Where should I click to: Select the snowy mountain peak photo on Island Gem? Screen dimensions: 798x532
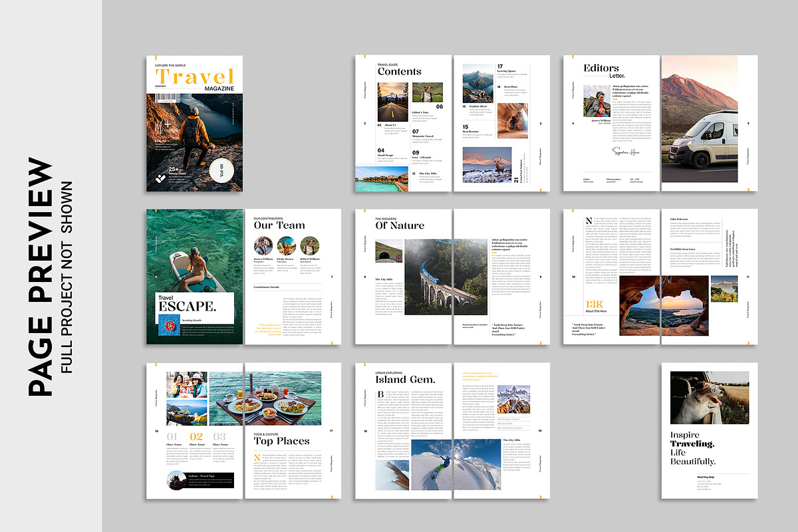(x=514, y=400)
